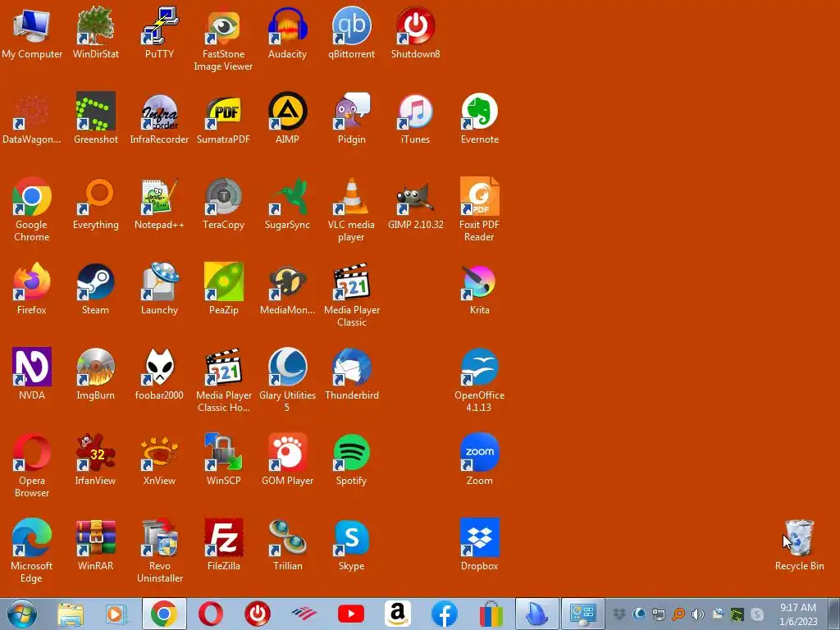Click the WinSCP desktop icon
Image resolution: width=840 pixels, height=630 pixels.
click(x=223, y=452)
